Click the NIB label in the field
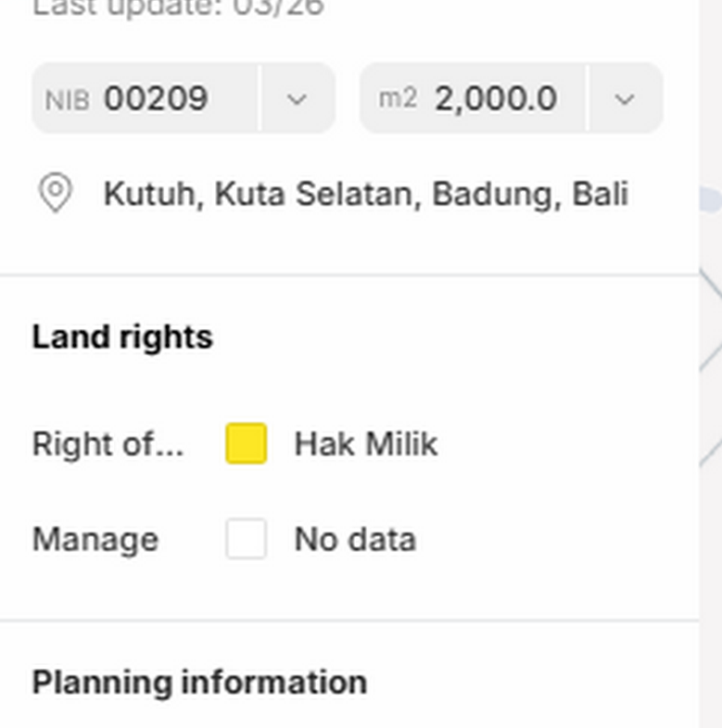Image resolution: width=722 pixels, height=728 pixels. [x=68, y=99]
